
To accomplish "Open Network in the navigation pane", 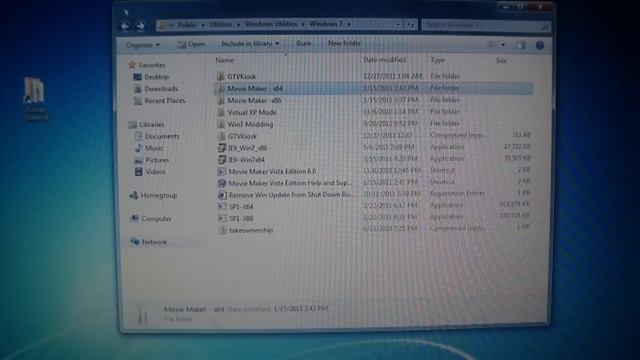I will tap(149, 242).
